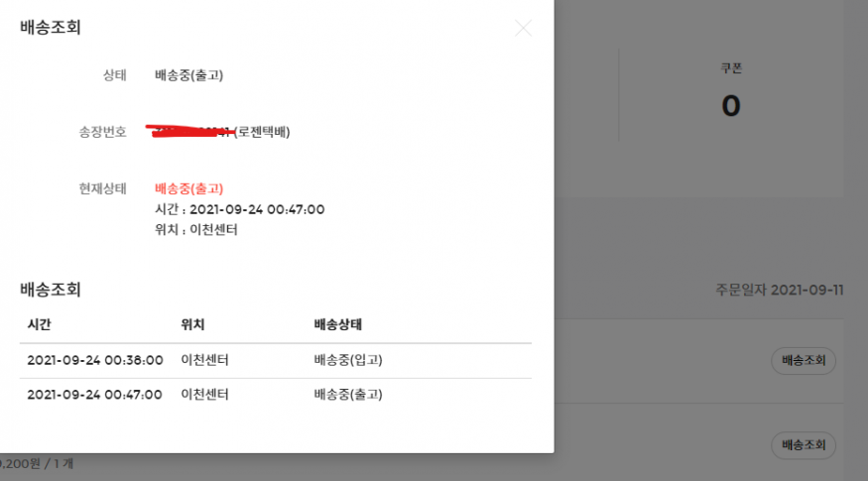
Task: Click 배송중(입고) status in the table
Action: click(347, 359)
